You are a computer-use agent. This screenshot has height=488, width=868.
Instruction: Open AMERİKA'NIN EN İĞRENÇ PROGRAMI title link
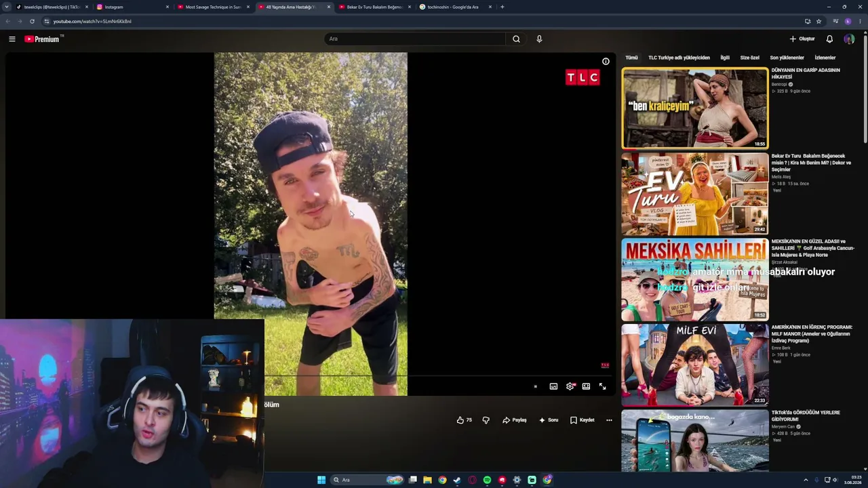pyautogui.click(x=812, y=333)
